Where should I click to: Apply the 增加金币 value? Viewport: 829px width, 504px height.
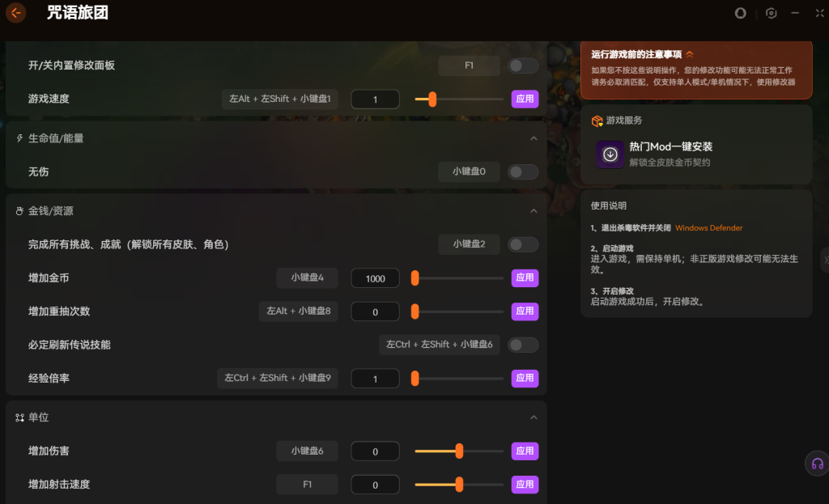[525, 277]
